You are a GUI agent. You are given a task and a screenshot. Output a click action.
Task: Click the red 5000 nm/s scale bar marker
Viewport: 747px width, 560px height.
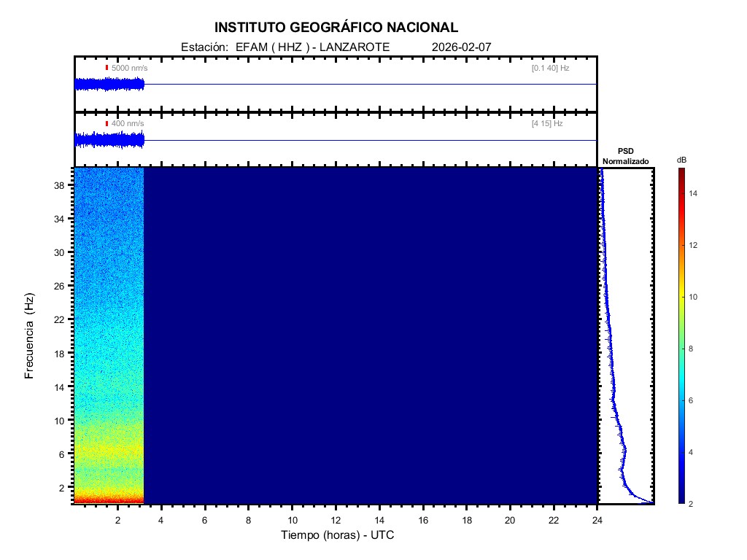point(107,68)
